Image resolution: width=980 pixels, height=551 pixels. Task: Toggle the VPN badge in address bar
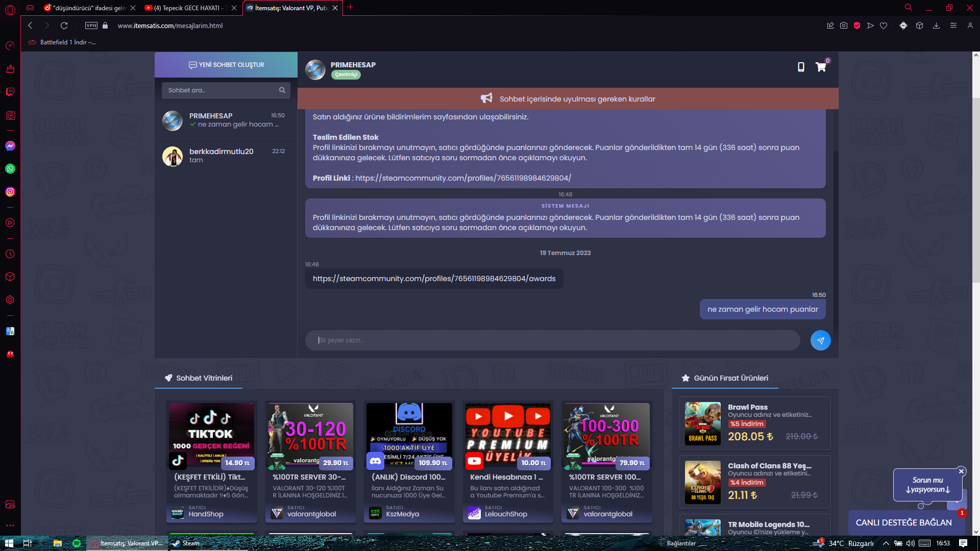[x=91, y=26]
